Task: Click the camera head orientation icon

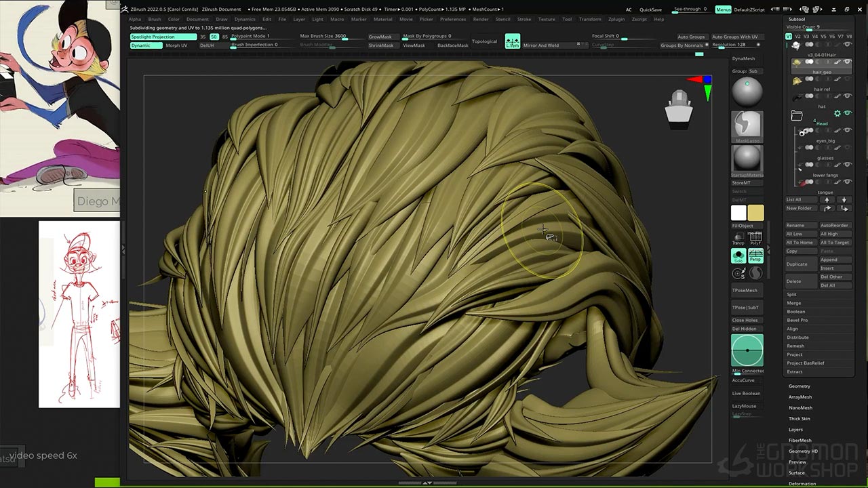Action: 679,108
